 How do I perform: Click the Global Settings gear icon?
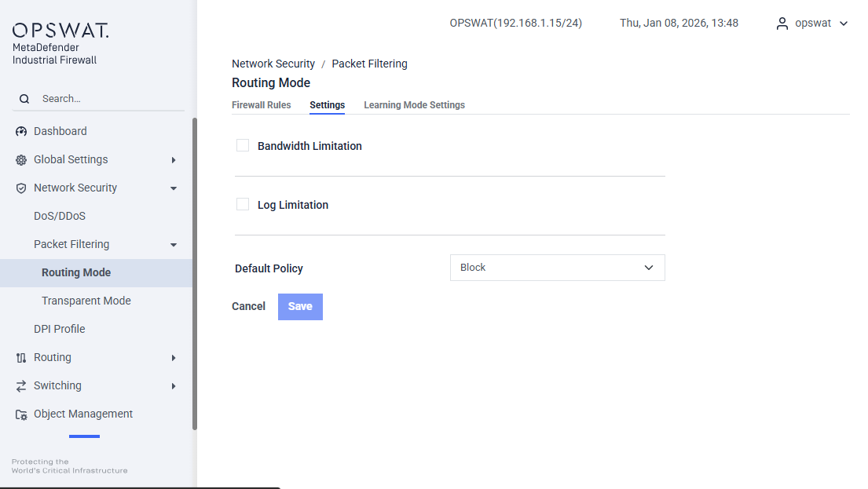pyautogui.click(x=21, y=160)
